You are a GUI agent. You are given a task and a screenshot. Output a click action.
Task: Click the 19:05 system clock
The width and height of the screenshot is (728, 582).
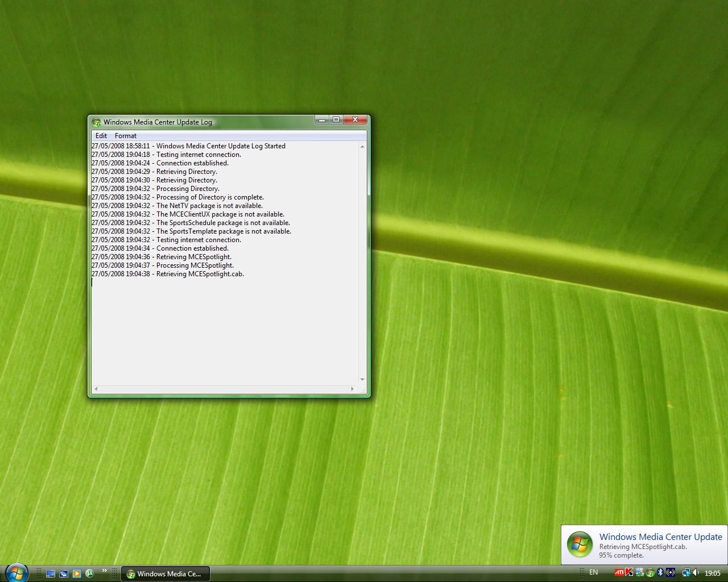(x=713, y=573)
